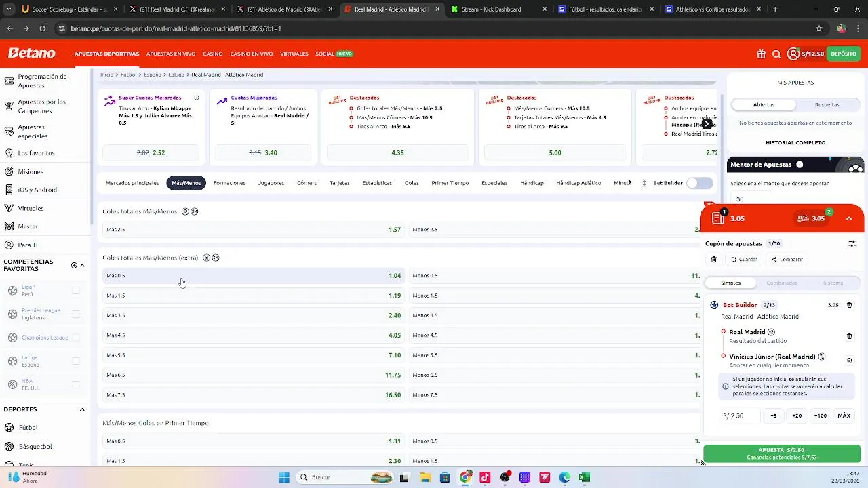This screenshot has width=868, height=488.
Task: Open Casino in top navigation
Action: (x=213, y=54)
